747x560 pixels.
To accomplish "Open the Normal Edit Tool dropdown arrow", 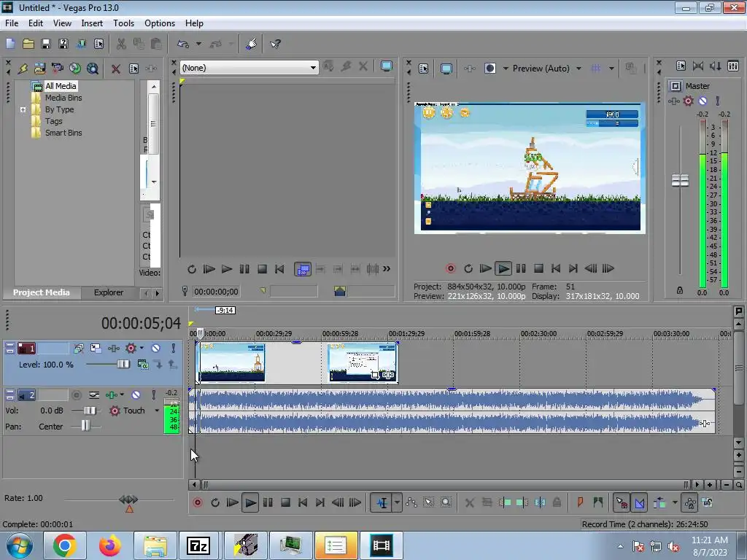I will coord(397,502).
